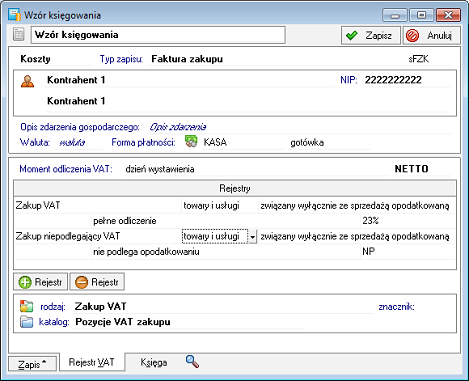Open the towary i usługi dropdown arrow

252,237
